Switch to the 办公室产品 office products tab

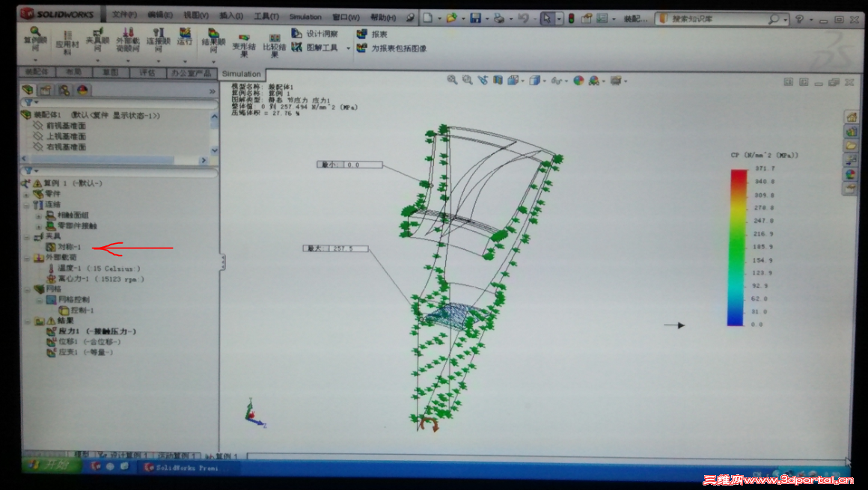pos(191,73)
